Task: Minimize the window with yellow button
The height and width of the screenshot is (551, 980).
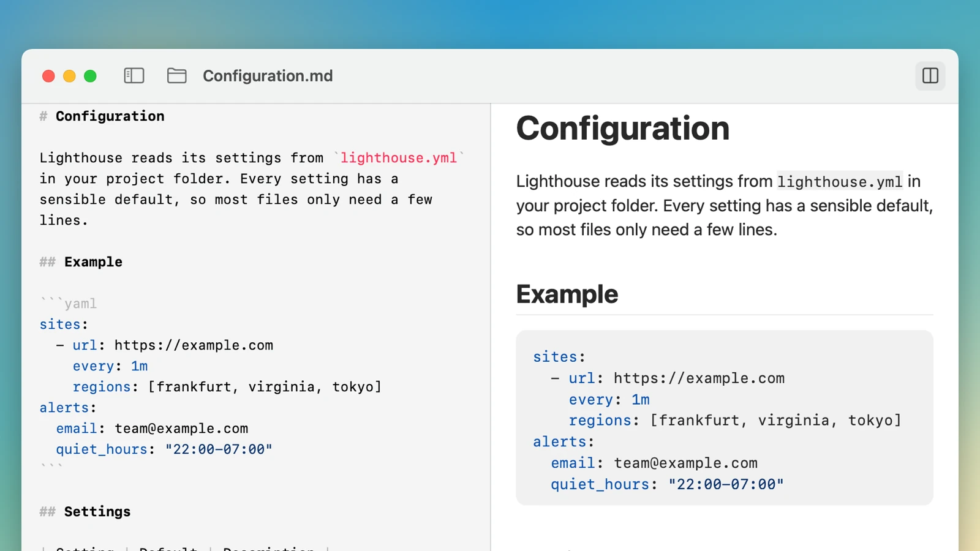Action: 69,76
